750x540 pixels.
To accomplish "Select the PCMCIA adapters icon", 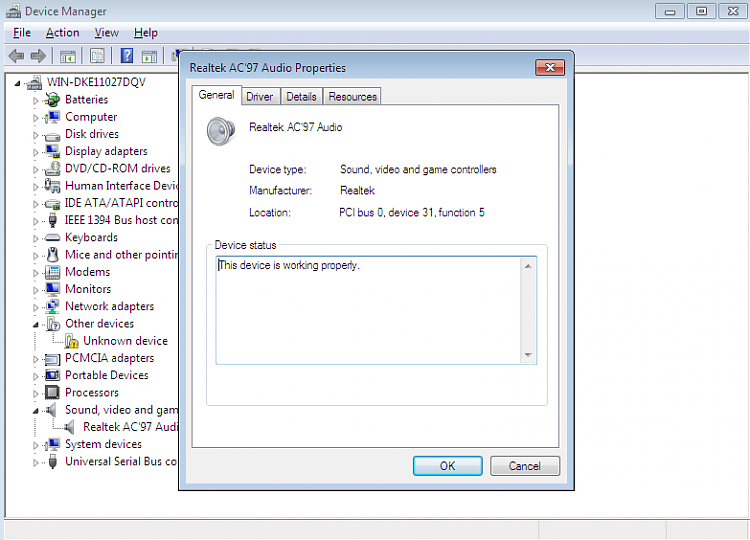I will (x=52, y=358).
